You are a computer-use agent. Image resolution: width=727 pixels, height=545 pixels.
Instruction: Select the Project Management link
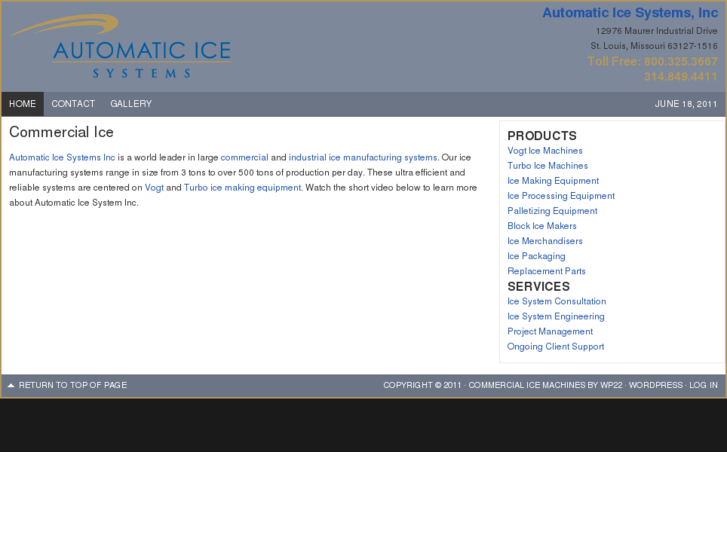pyautogui.click(x=550, y=332)
